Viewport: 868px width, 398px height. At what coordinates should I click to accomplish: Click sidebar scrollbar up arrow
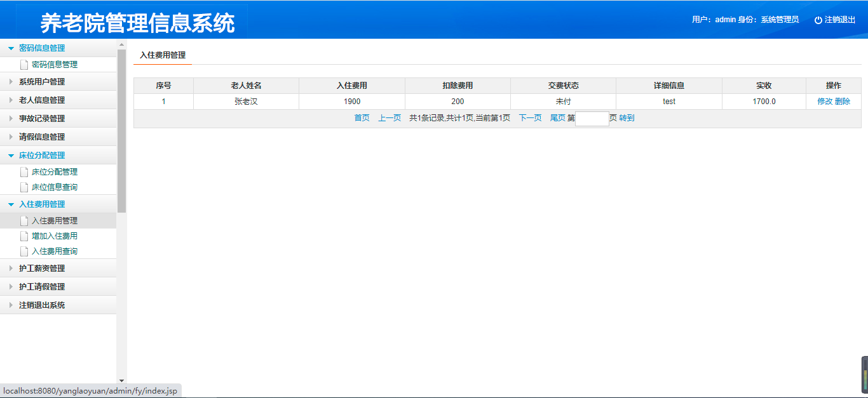(x=121, y=44)
